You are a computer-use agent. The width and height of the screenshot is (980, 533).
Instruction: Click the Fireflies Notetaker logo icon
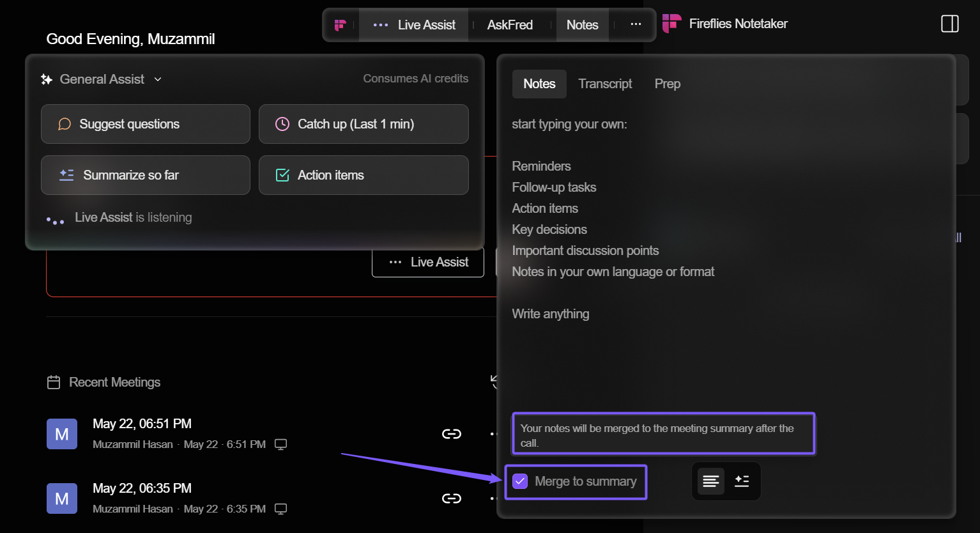[x=671, y=24]
